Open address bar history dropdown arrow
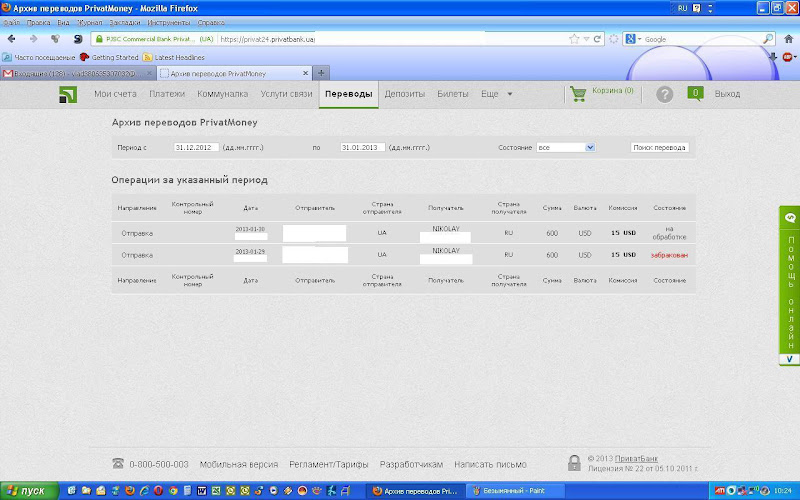 [x=586, y=39]
